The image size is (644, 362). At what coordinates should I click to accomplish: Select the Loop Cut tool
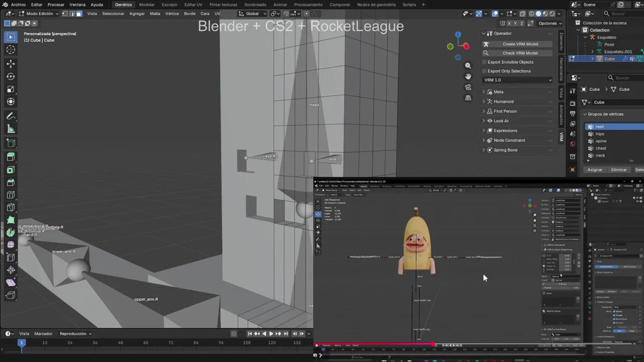tap(11, 195)
